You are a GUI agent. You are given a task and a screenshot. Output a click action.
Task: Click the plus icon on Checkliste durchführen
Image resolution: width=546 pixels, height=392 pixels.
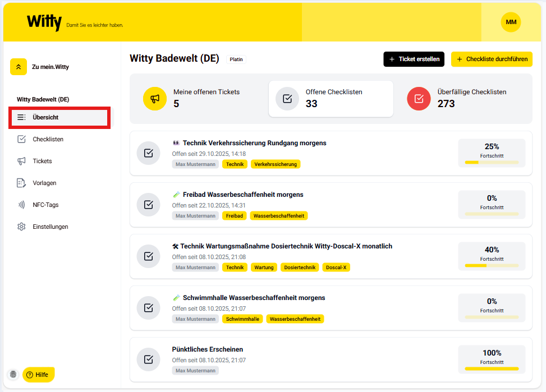(459, 59)
